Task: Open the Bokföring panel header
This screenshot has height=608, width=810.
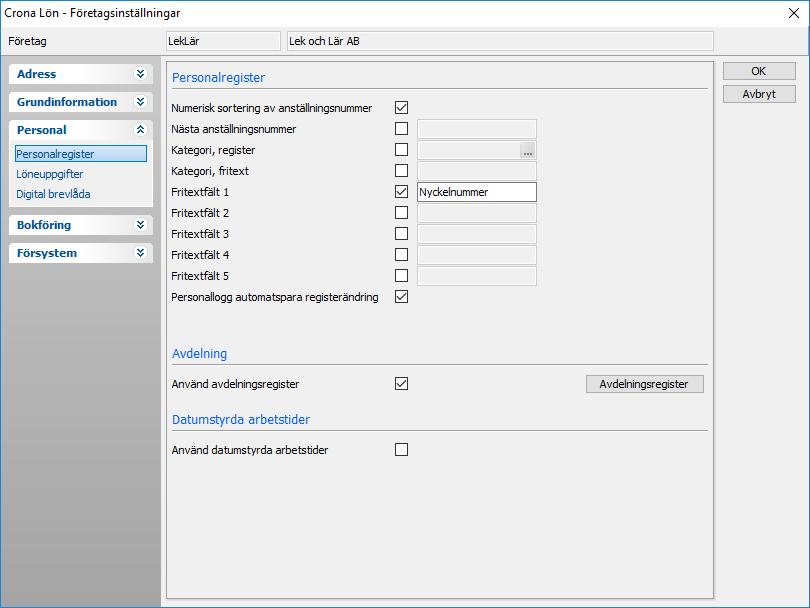Action: click(81, 225)
